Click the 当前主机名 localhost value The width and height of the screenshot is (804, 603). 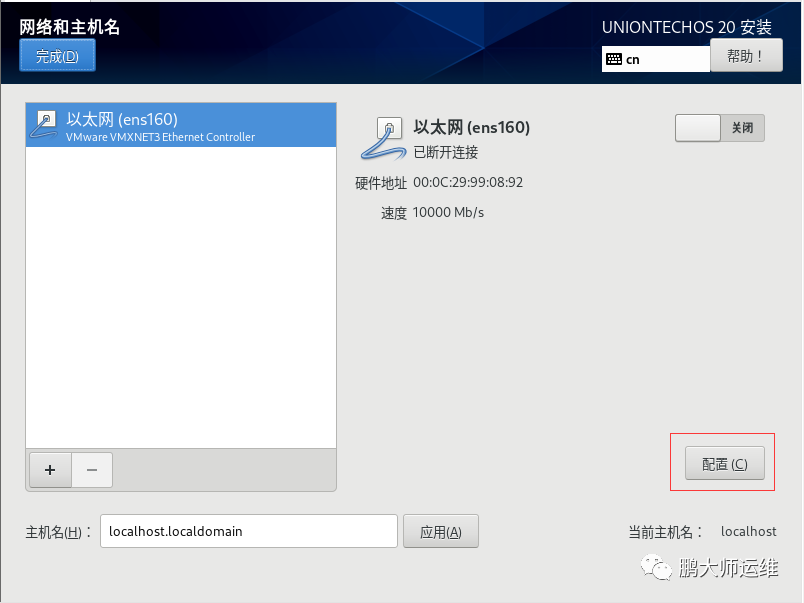(749, 532)
